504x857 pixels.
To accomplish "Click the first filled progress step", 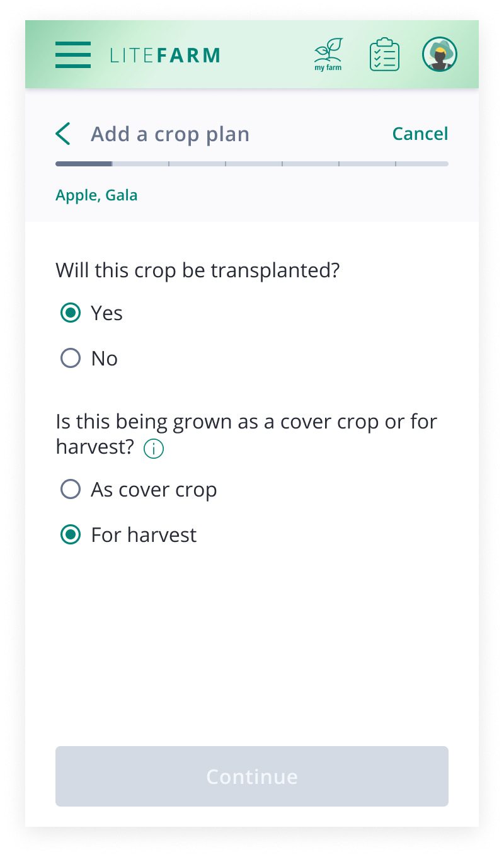I will click(x=84, y=164).
